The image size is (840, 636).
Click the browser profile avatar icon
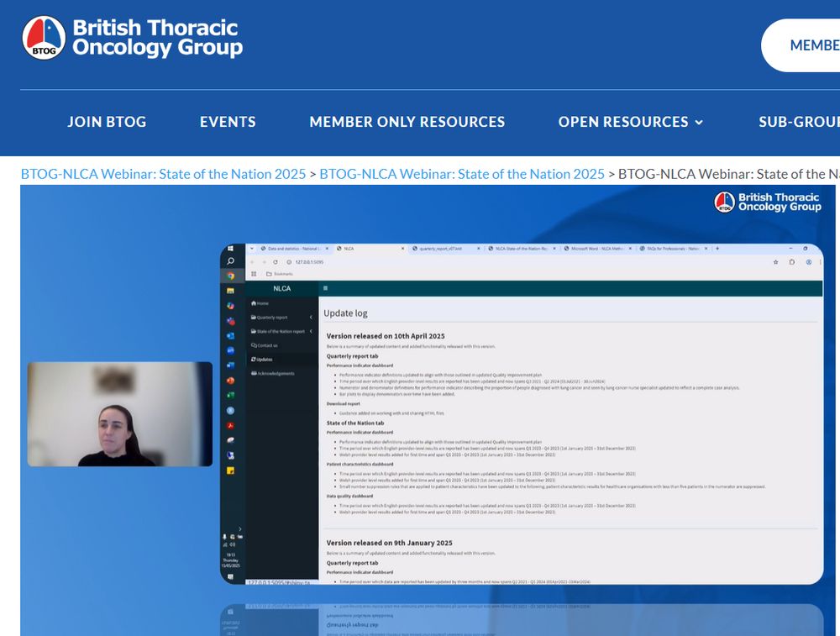[x=808, y=262]
